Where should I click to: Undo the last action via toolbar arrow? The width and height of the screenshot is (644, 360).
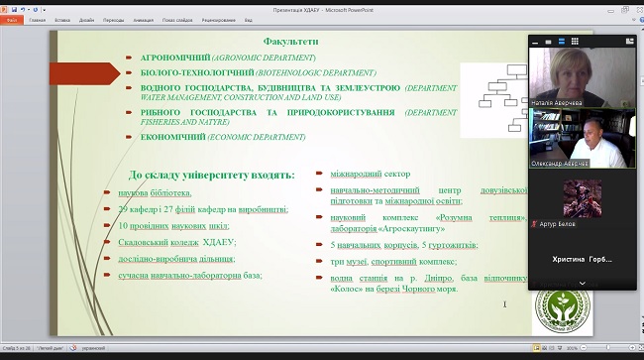coord(23,10)
